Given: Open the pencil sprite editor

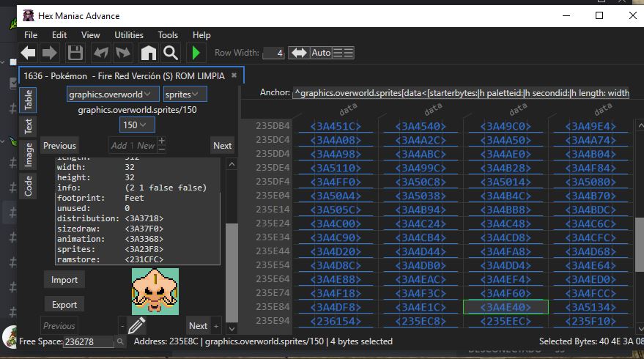Looking at the screenshot, I should (x=136, y=325).
